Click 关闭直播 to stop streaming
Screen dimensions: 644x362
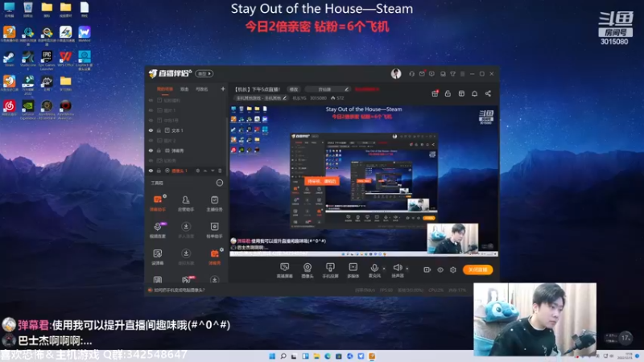pyautogui.click(x=477, y=269)
